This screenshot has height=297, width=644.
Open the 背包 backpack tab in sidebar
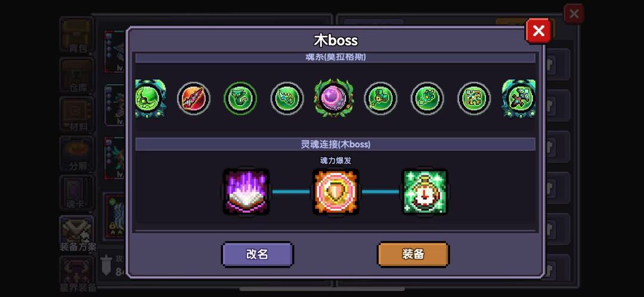[x=77, y=35]
